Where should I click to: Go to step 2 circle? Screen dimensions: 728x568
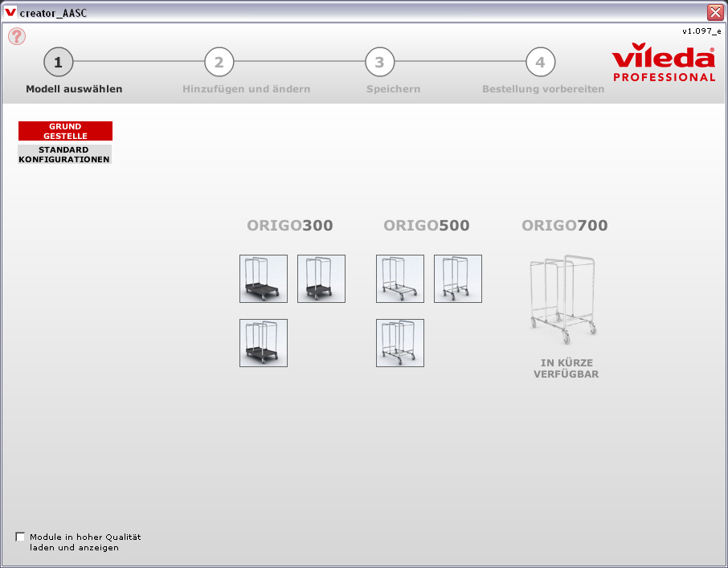[x=219, y=62]
